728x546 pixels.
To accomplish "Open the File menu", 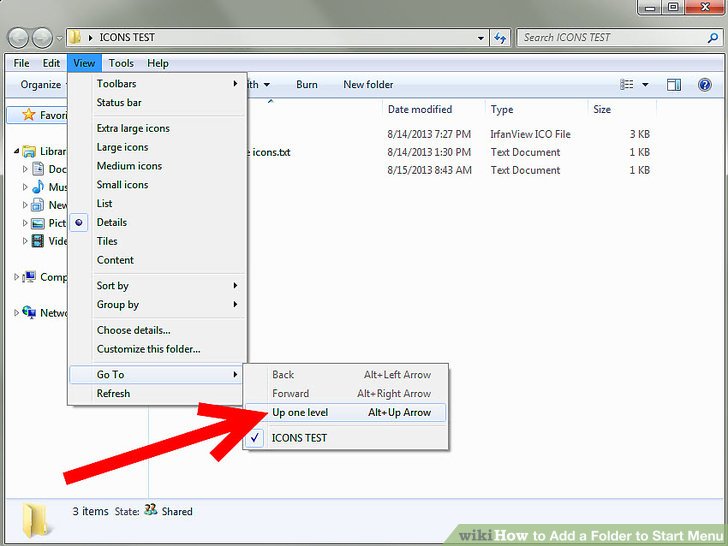I will coord(21,63).
